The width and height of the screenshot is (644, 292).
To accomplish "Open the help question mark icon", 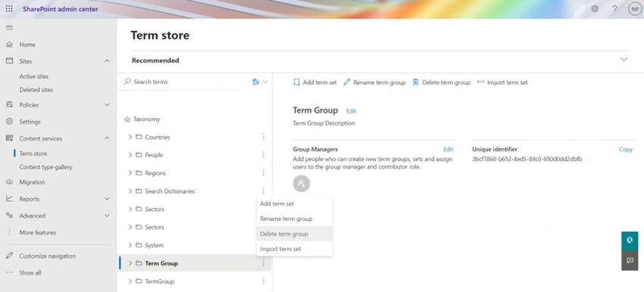I will tap(614, 8).
